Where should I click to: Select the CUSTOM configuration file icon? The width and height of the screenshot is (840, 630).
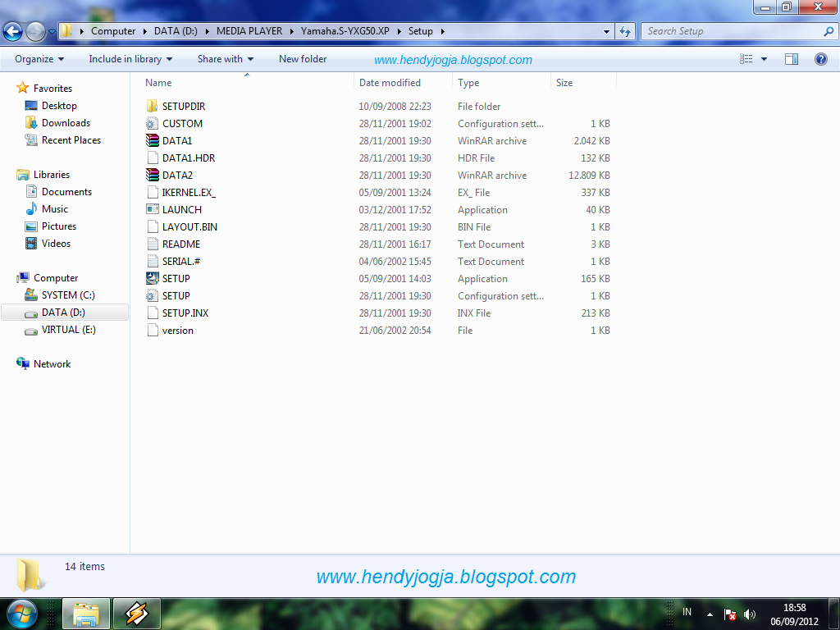click(152, 123)
